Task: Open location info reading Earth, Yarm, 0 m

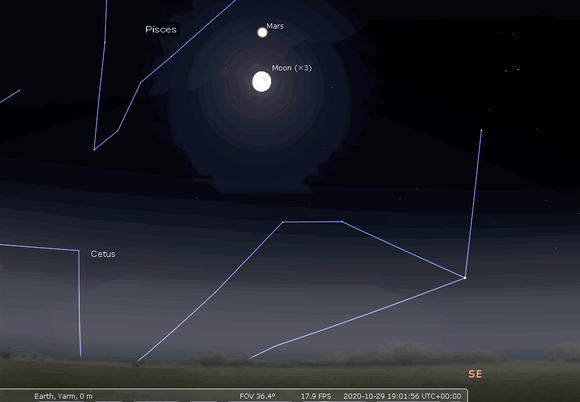Action: pyautogui.click(x=63, y=396)
